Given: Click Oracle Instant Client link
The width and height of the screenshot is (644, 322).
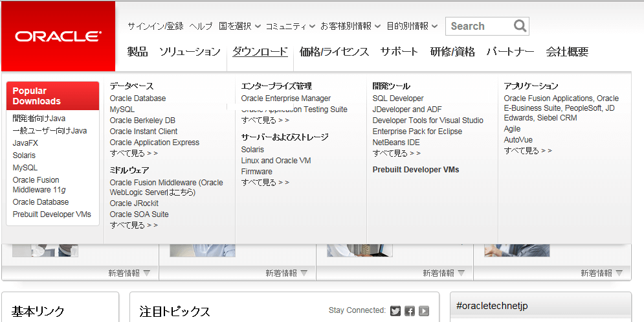Looking at the screenshot, I should [143, 131].
